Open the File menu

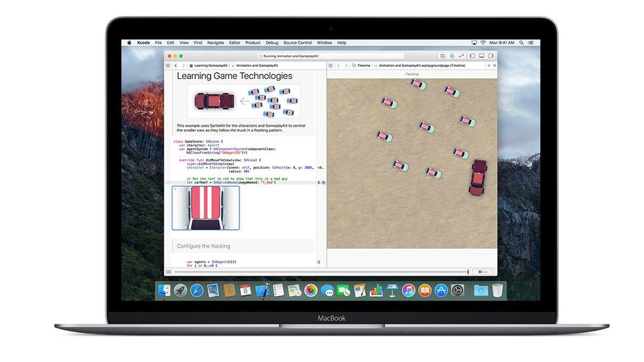(158, 43)
